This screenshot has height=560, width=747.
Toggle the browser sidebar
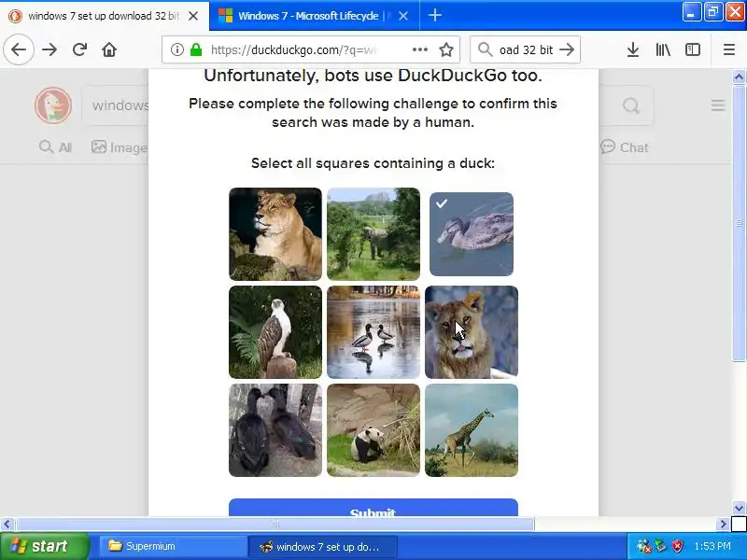[x=693, y=49]
